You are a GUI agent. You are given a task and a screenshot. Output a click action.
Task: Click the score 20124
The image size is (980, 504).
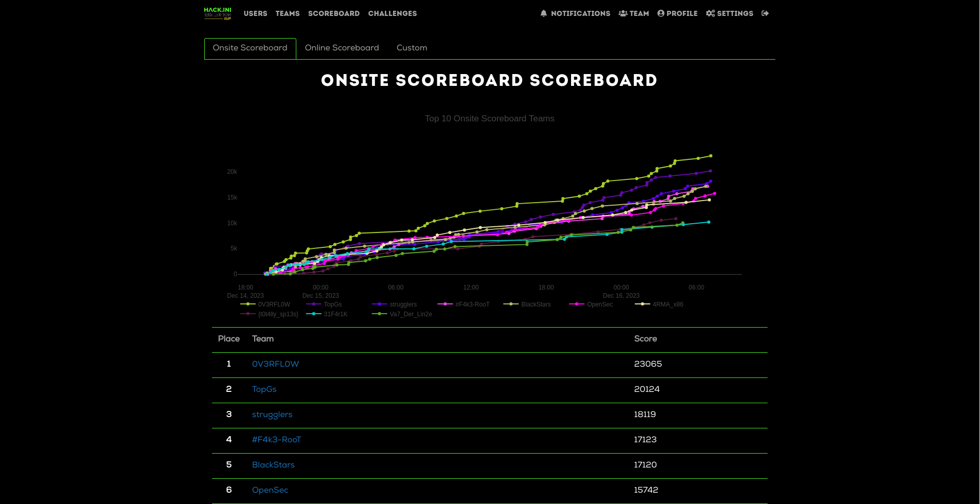647,389
